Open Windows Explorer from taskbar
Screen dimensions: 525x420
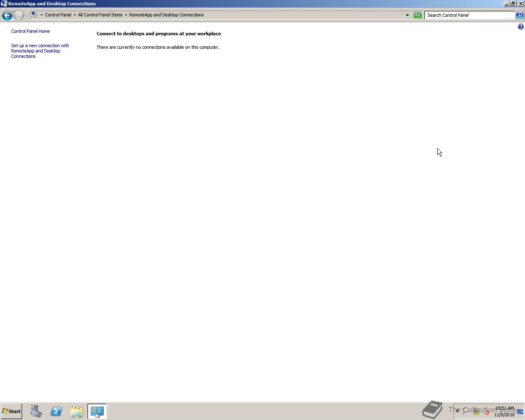click(x=77, y=411)
